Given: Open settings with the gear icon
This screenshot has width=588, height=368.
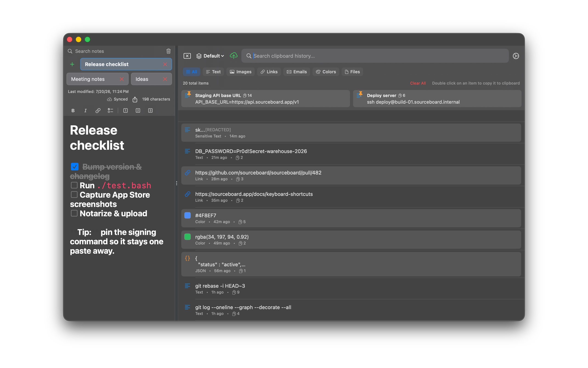Looking at the screenshot, I should point(516,56).
